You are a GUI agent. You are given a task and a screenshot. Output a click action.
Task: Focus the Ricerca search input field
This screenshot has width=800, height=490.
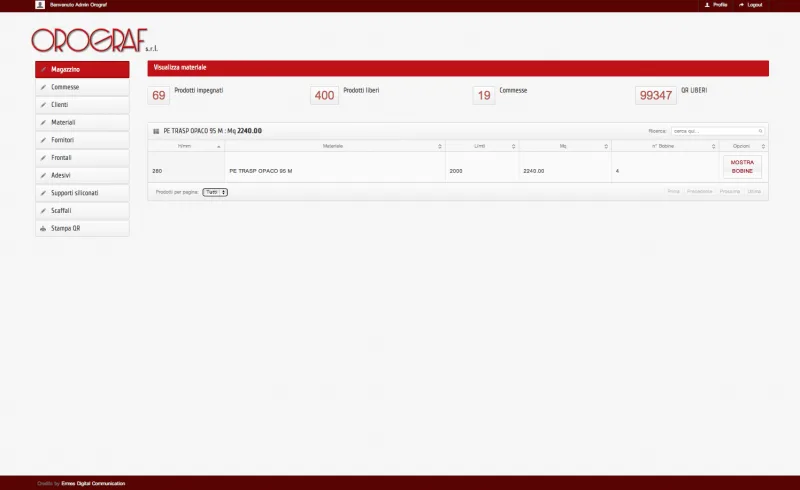pos(717,131)
